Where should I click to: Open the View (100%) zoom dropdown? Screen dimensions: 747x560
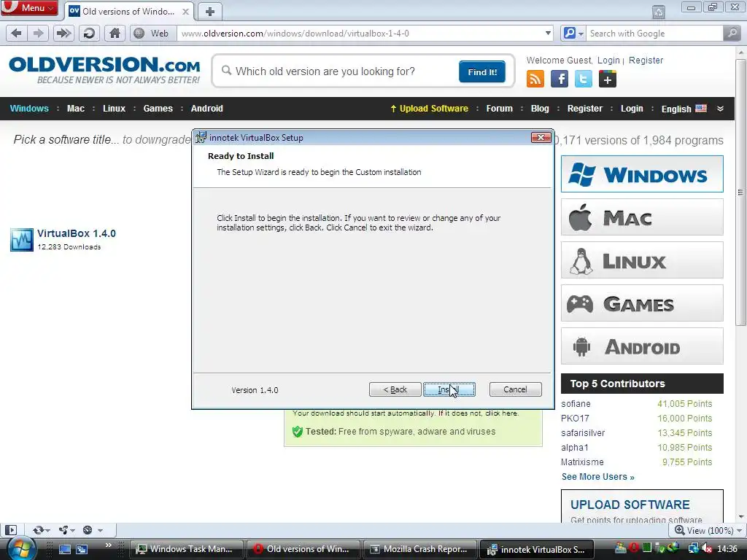(x=708, y=530)
